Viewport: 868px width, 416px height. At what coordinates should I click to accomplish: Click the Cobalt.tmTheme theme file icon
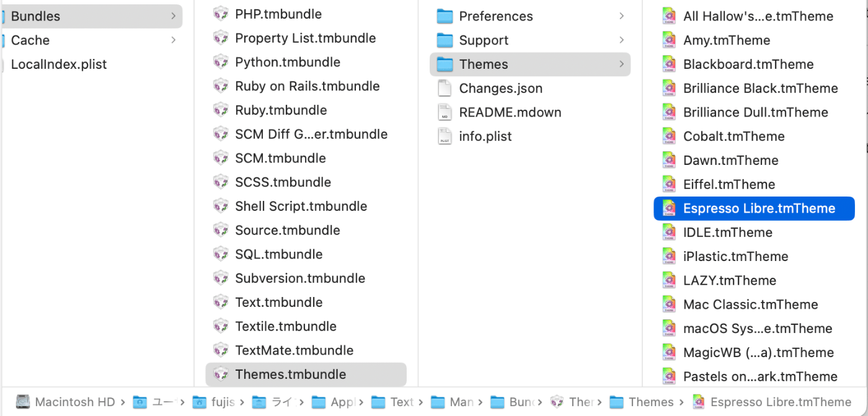pyautogui.click(x=669, y=136)
